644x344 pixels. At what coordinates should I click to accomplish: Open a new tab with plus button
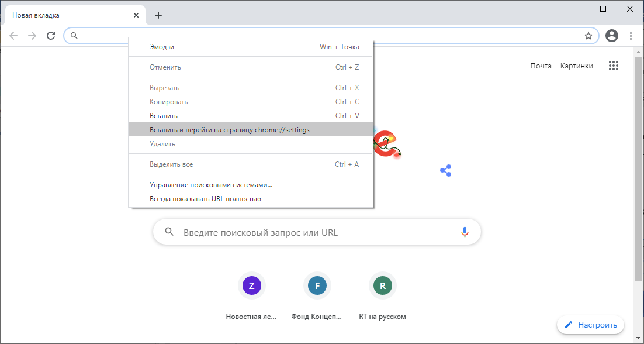[158, 15]
